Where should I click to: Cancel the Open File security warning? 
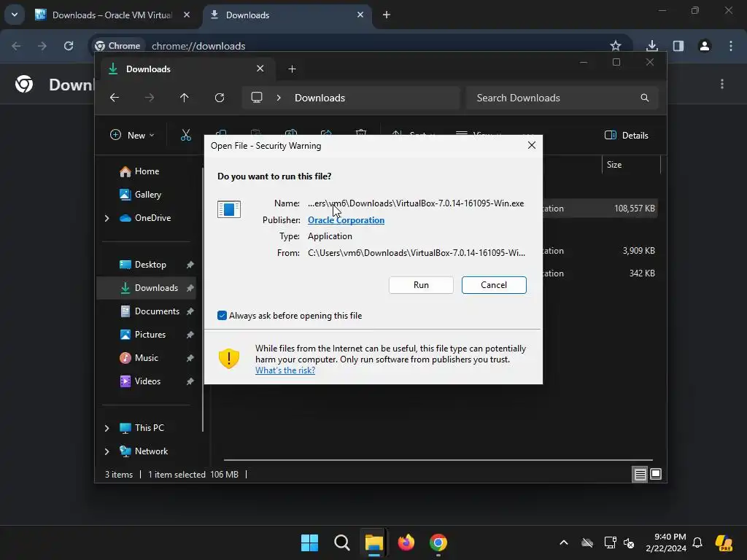494,285
